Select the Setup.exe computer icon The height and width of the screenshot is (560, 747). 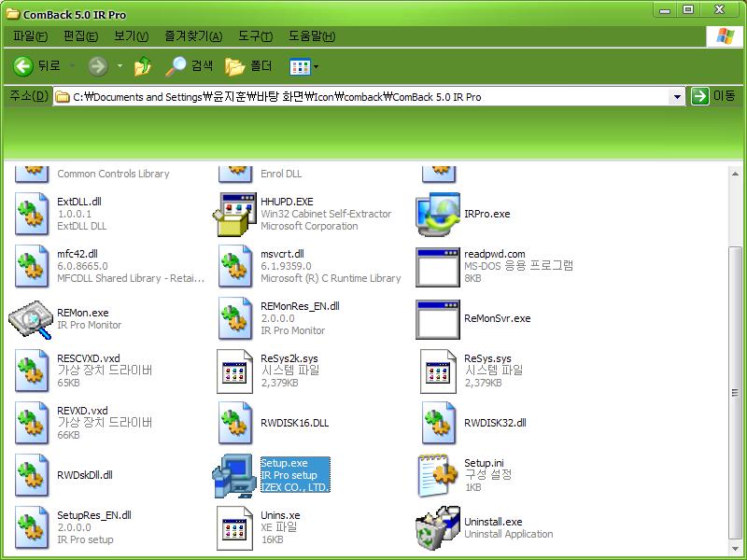(x=234, y=475)
